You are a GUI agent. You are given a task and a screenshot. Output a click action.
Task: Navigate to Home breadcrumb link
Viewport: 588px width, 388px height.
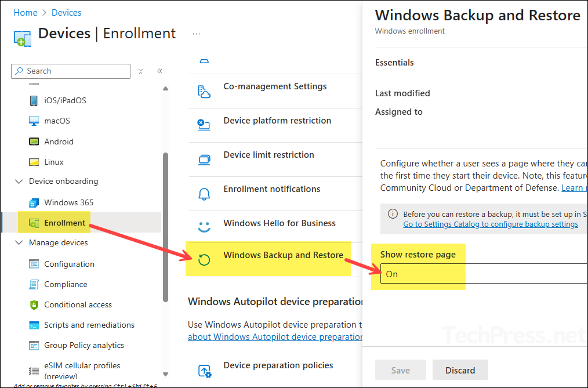[25, 12]
